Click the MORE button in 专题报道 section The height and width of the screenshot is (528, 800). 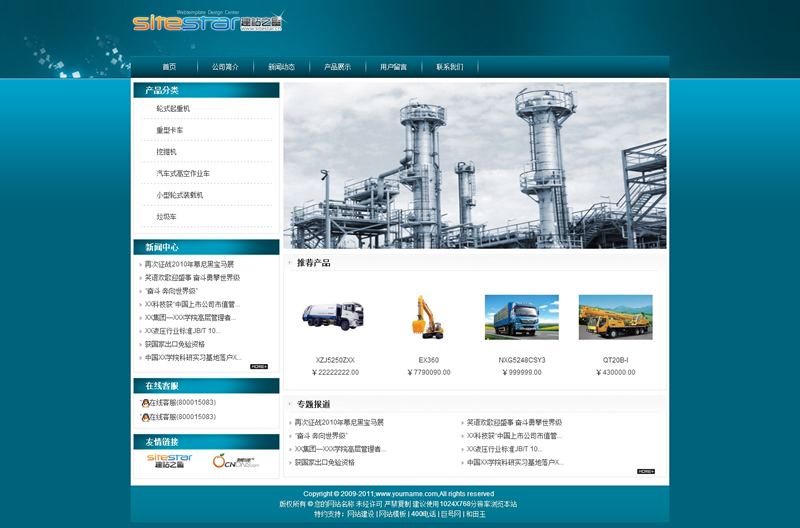pos(645,471)
